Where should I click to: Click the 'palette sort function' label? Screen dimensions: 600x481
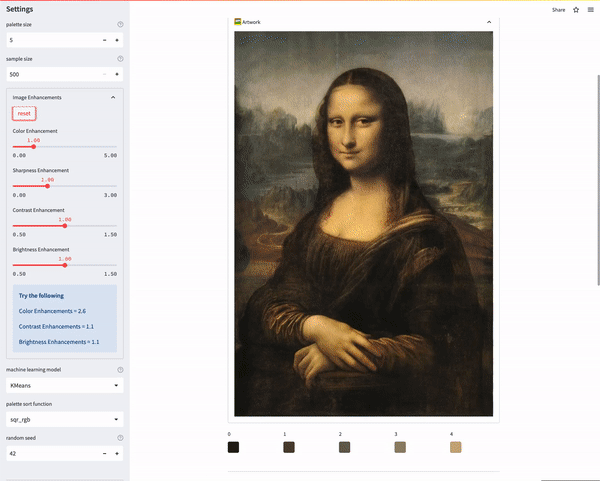click(x=29, y=404)
